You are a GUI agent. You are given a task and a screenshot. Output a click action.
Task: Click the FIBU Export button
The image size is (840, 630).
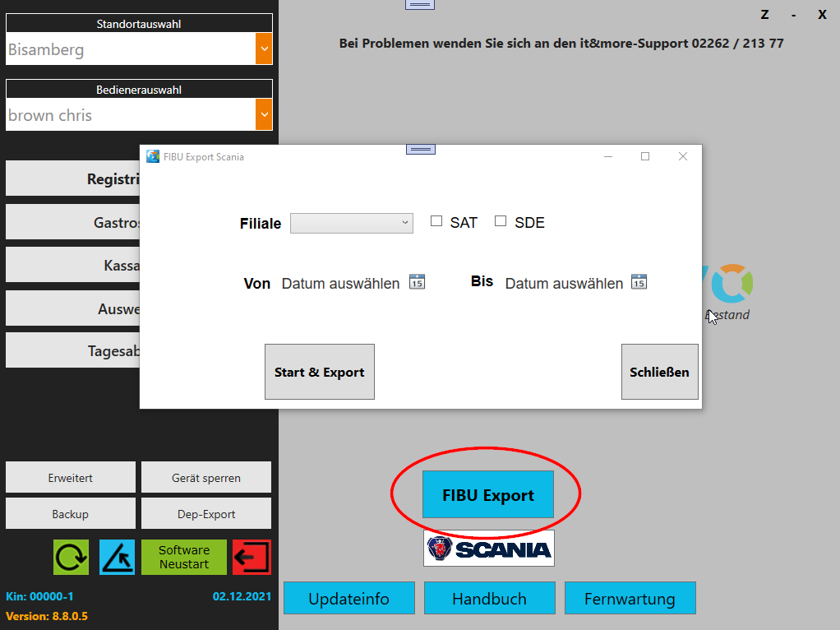(x=488, y=494)
